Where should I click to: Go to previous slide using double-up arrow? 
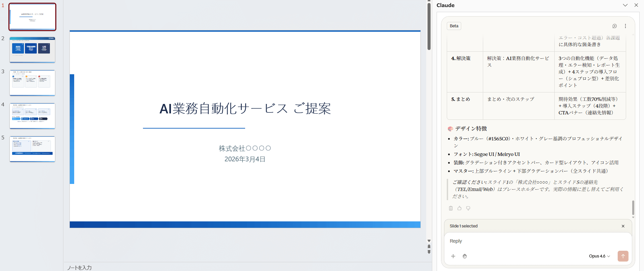pos(429,246)
